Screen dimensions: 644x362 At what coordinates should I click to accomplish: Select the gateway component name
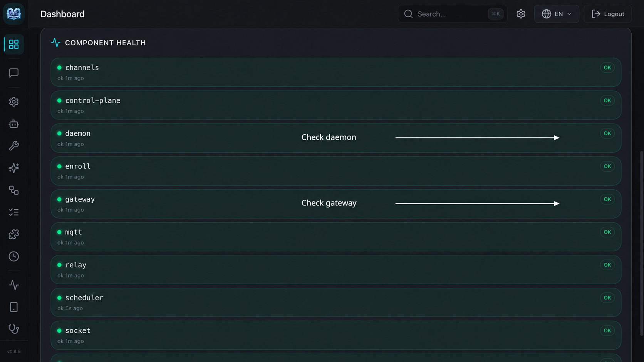[80, 199]
